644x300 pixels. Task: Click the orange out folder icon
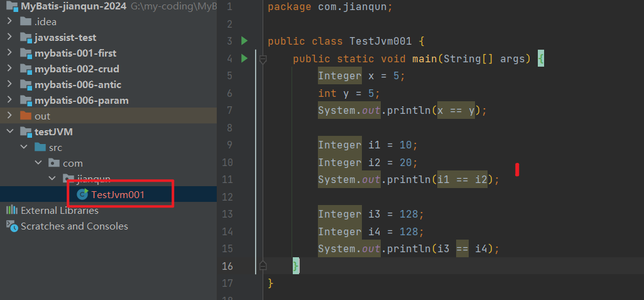pos(26,116)
